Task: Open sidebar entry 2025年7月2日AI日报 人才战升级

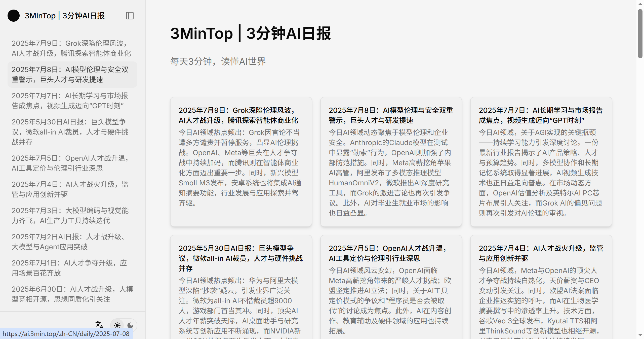Action: 72,242
